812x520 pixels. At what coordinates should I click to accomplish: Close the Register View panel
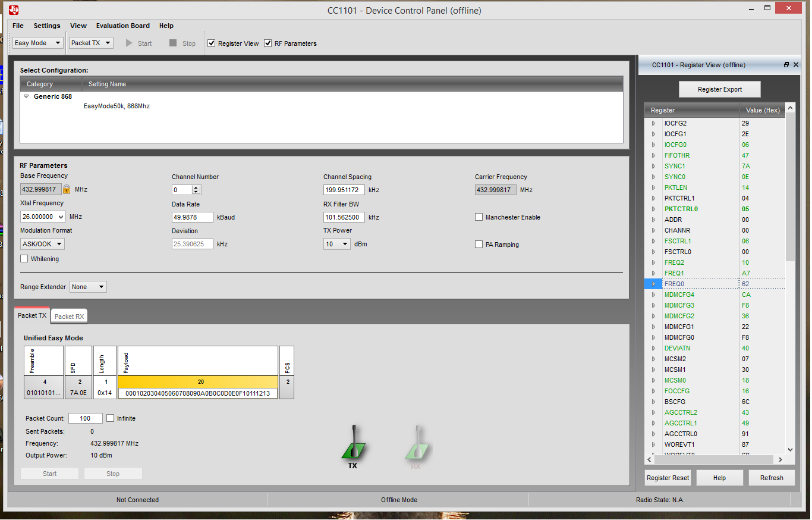796,65
